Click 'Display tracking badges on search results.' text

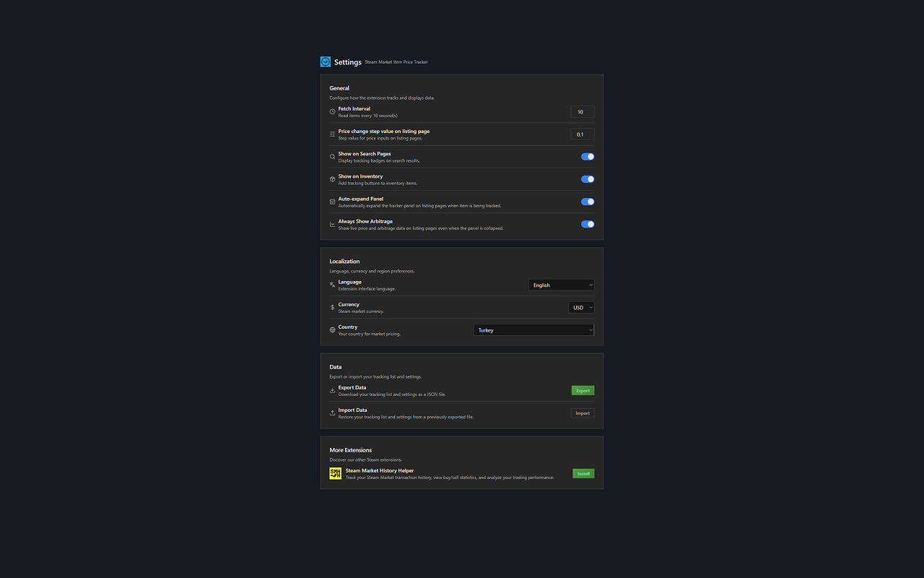coord(379,160)
